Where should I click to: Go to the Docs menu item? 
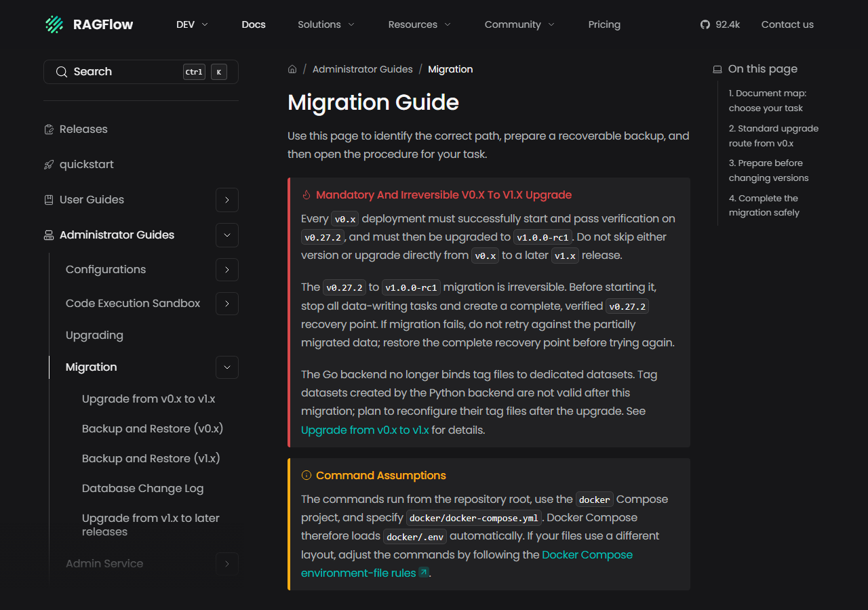pyautogui.click(x=254, y=24)
